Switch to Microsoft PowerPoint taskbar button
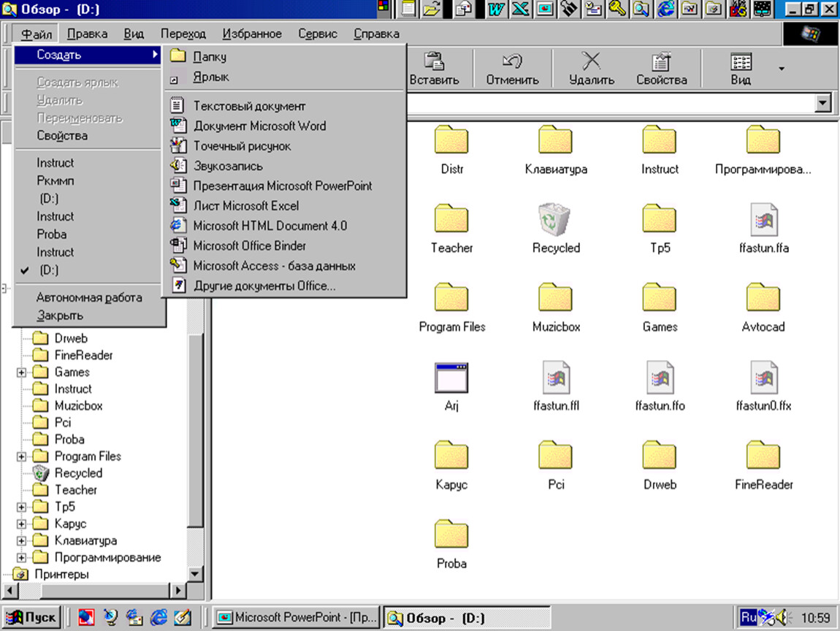 (297, 618)
